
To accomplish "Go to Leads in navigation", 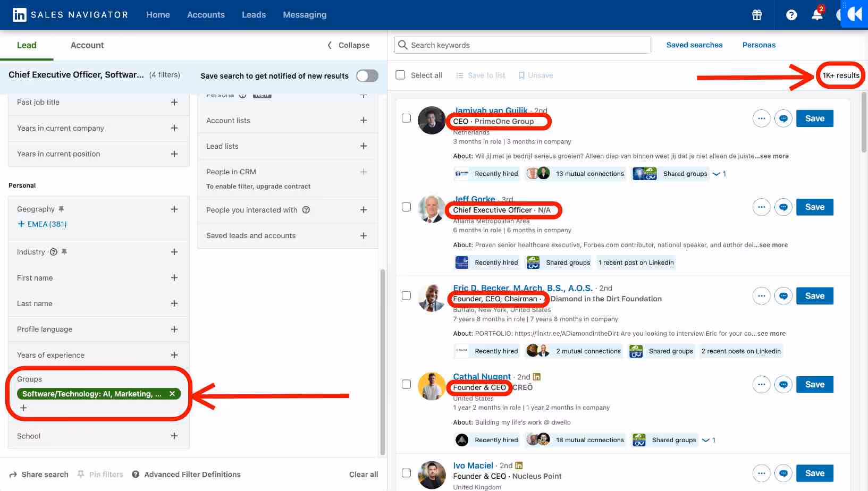I will point(254,15).
